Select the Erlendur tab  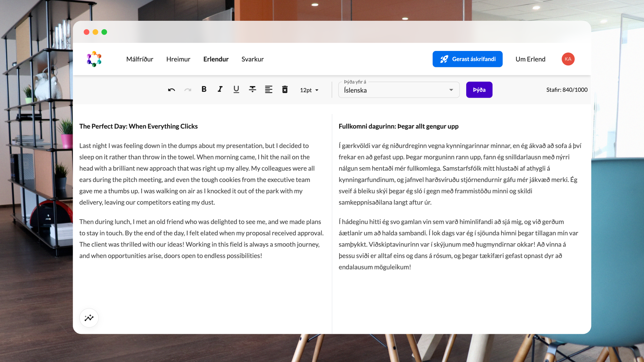(x=216, y=59)
